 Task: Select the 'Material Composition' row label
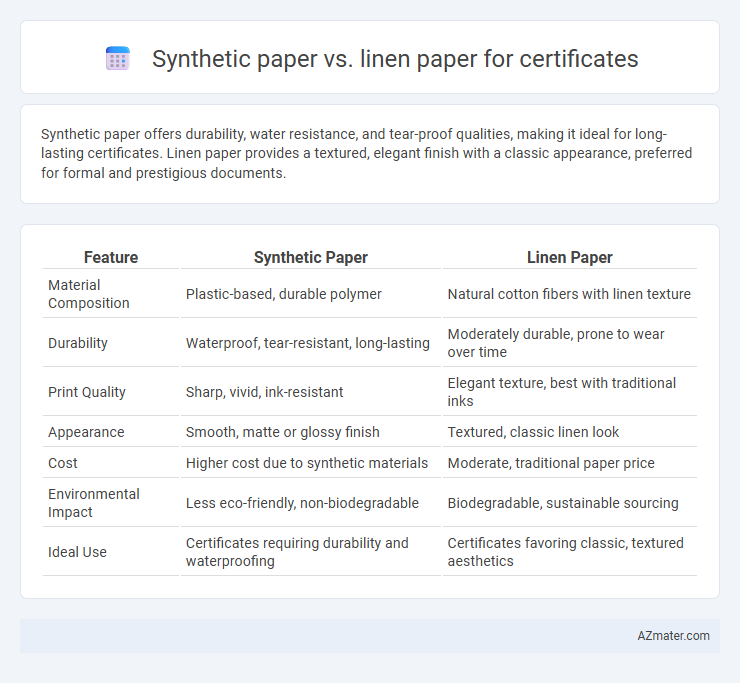tap(89, 294)
